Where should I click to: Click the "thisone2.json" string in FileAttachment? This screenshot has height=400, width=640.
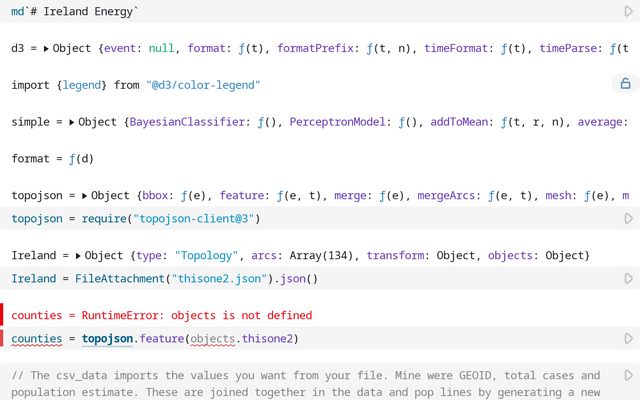point(217,279)
